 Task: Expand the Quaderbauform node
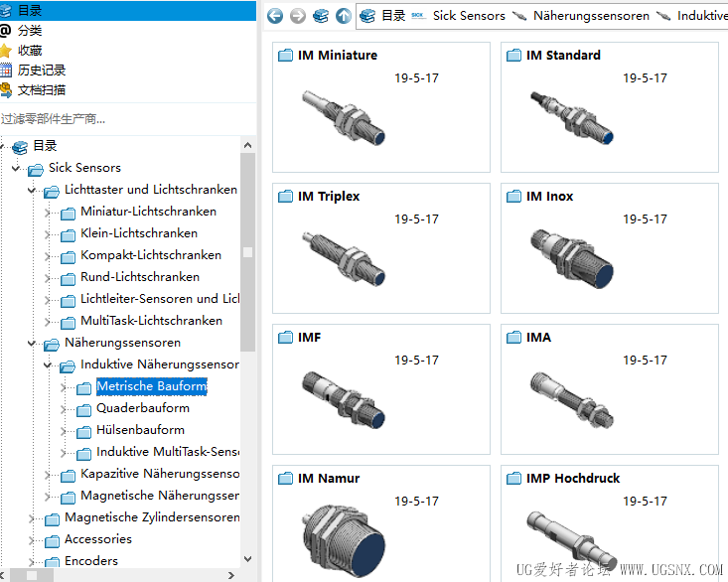pyautogui.click(x=64, y=409)
